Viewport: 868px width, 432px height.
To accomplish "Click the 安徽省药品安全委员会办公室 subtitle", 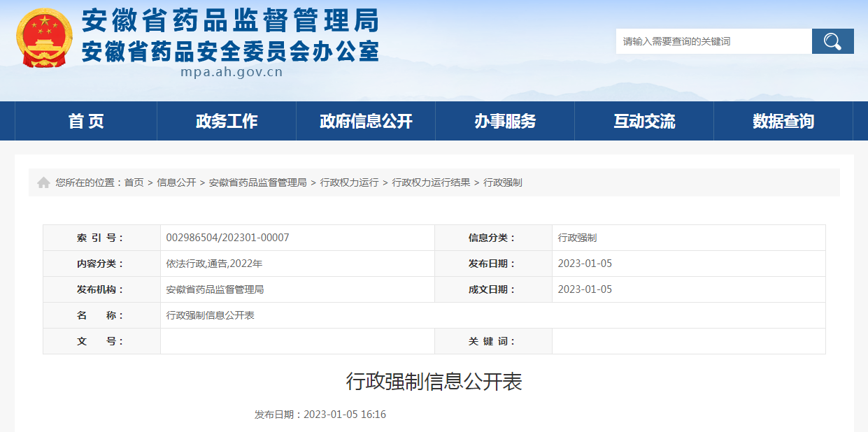I will (x=230, y=51).
